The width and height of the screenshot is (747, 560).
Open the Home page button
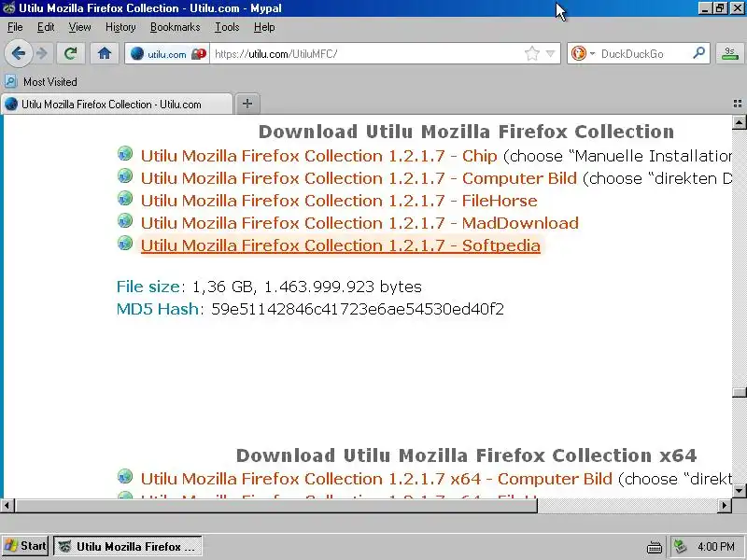pos(105,53)
